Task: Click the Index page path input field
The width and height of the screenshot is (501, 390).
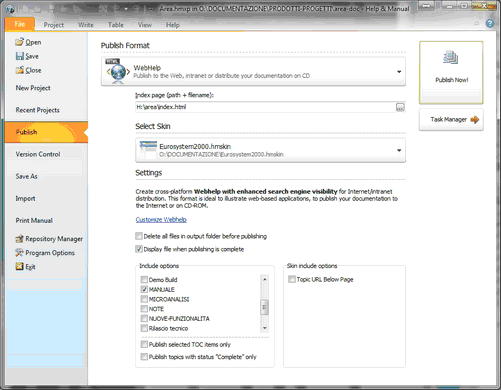Action: (265, 107)
